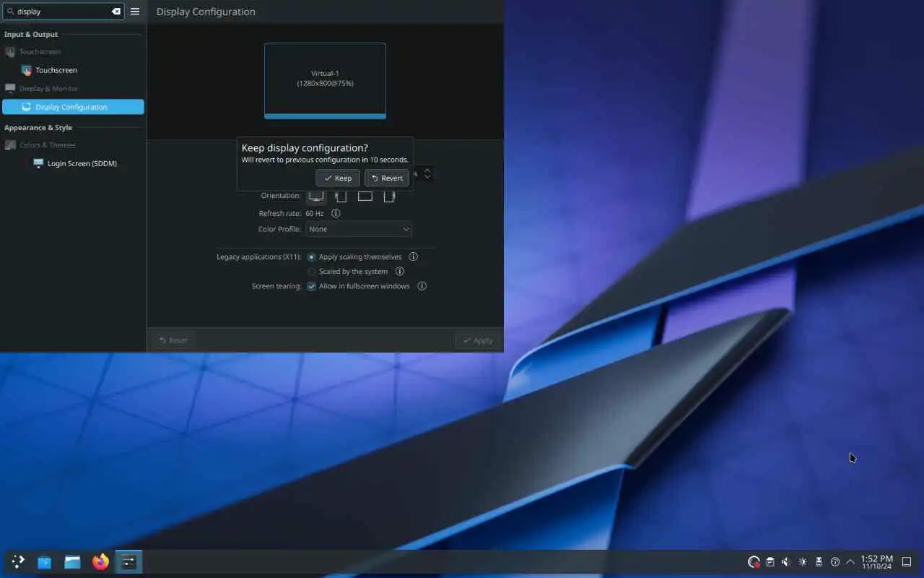Image resolution: width=924 pixels, height=578 pixels.
Task: Open Touchscreen settings in the sidebar
Action: [x=73, y=70]
